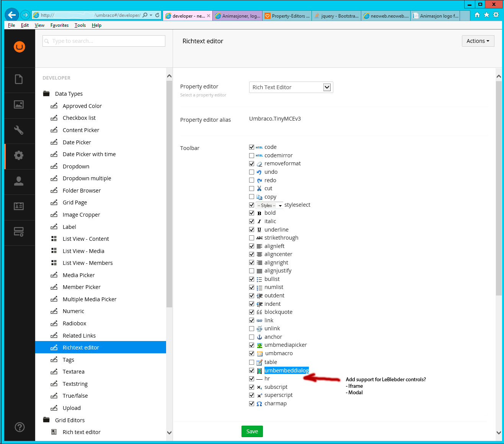Select Richtext editor in the tree
Viewport: 504px width, 444px height.
[x=101, y=347]
